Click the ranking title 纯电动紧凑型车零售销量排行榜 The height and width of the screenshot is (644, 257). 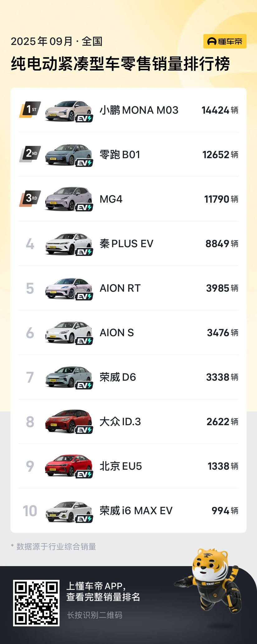tap(120, 64)
